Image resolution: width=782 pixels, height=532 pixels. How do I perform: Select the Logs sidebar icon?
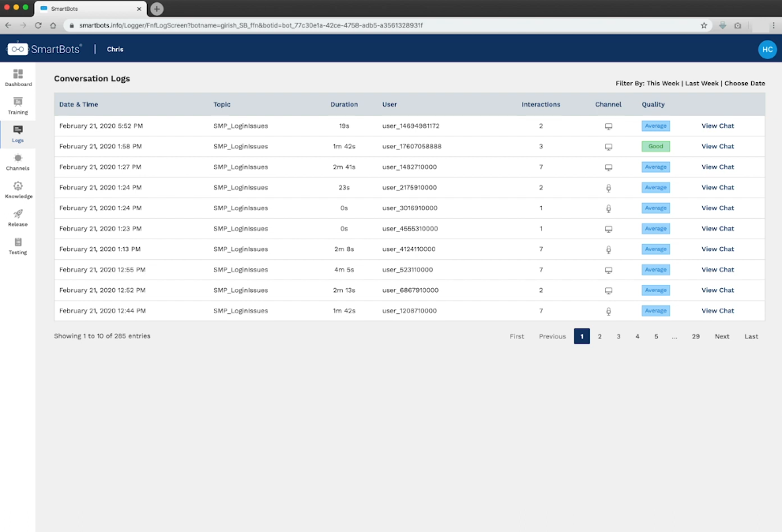click(18, 130)
